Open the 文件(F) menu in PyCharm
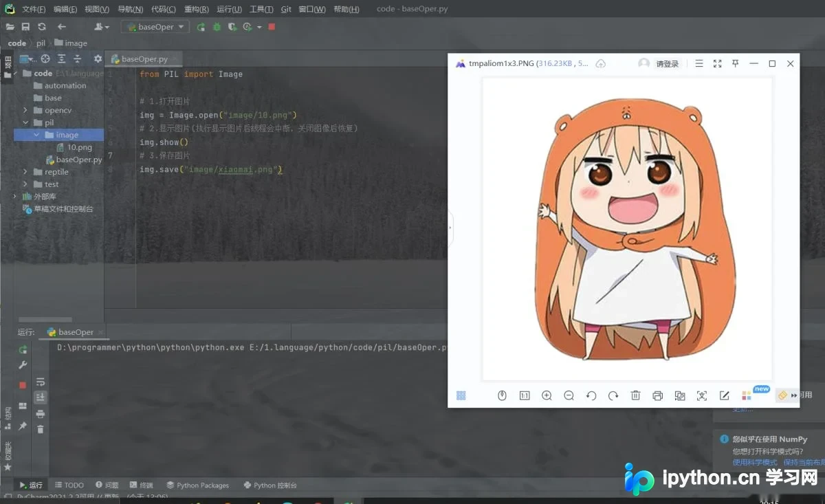This screenshot has height=504, width=825. 34,9
